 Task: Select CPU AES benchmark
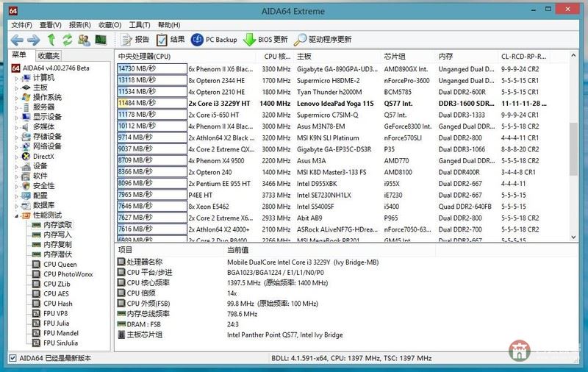[56, 293]
